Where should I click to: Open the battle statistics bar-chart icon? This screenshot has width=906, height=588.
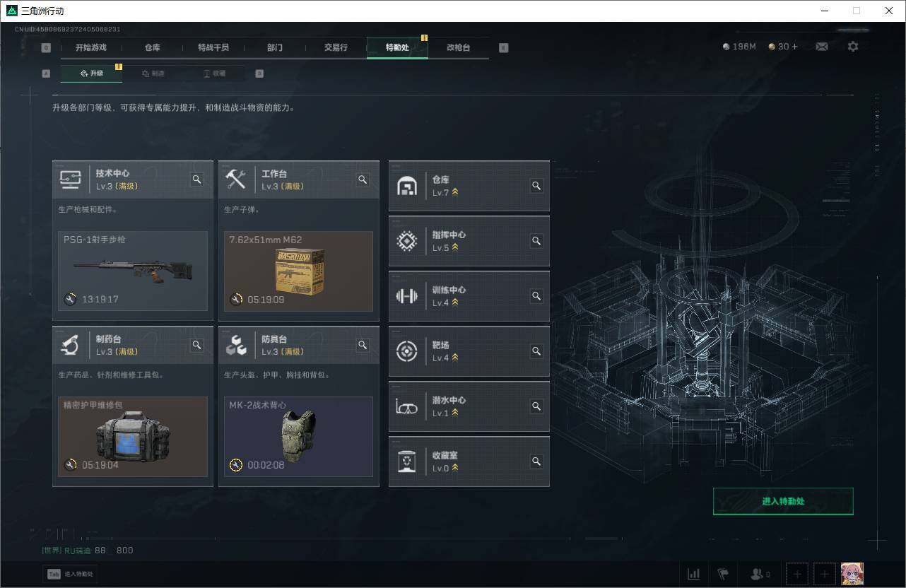pos(693,574)
